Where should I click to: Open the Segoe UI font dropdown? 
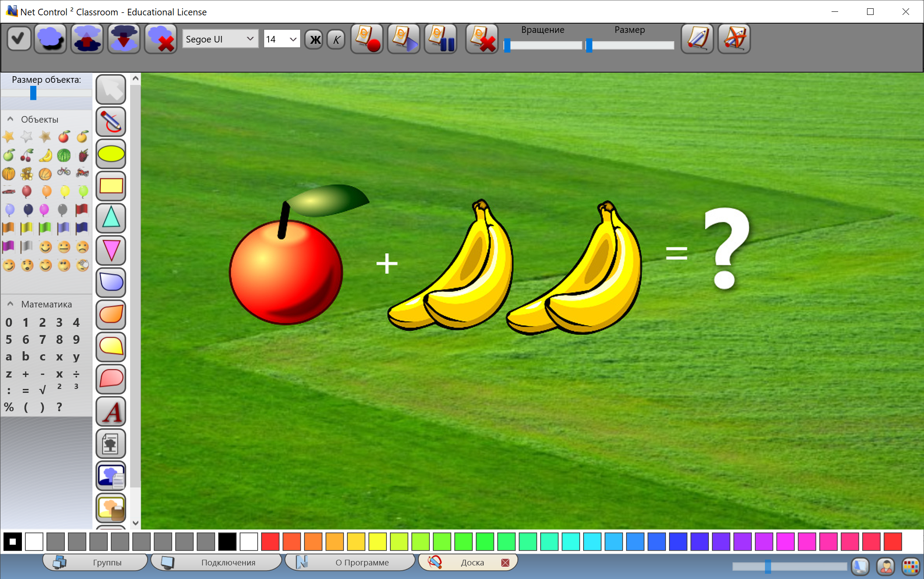click(x=220, y=39)
